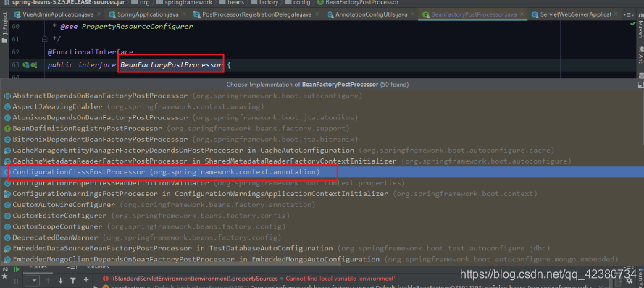The width and height of the screenshot is (644, 288).
Task: Select BitronixDependentBeanFactoryPostProcessor implementation
Action: click(x=322, y=140)
